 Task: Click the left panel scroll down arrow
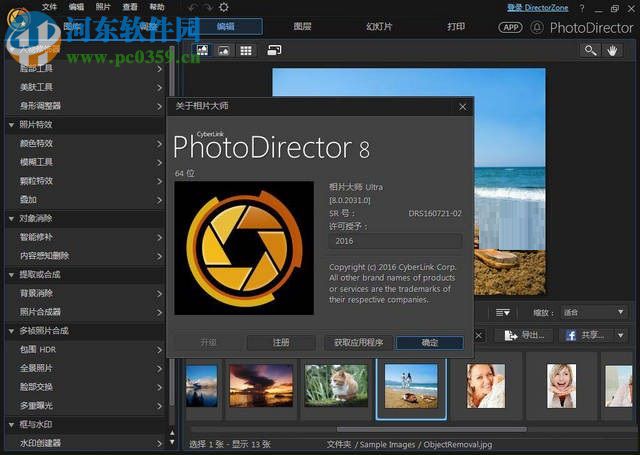point(172,442)
